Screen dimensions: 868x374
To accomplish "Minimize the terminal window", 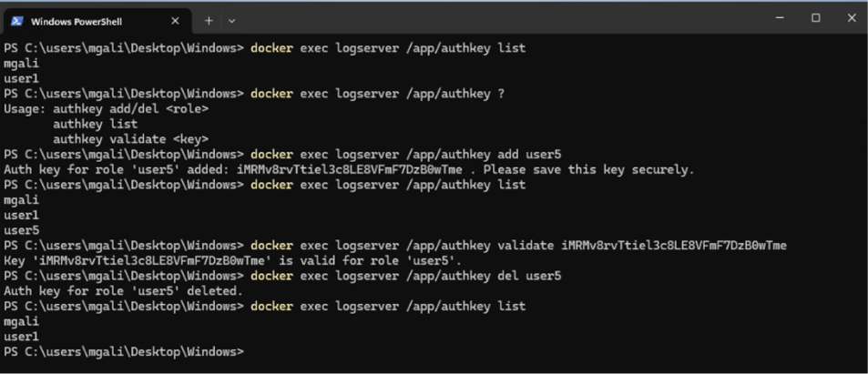I will coord(780,17).
